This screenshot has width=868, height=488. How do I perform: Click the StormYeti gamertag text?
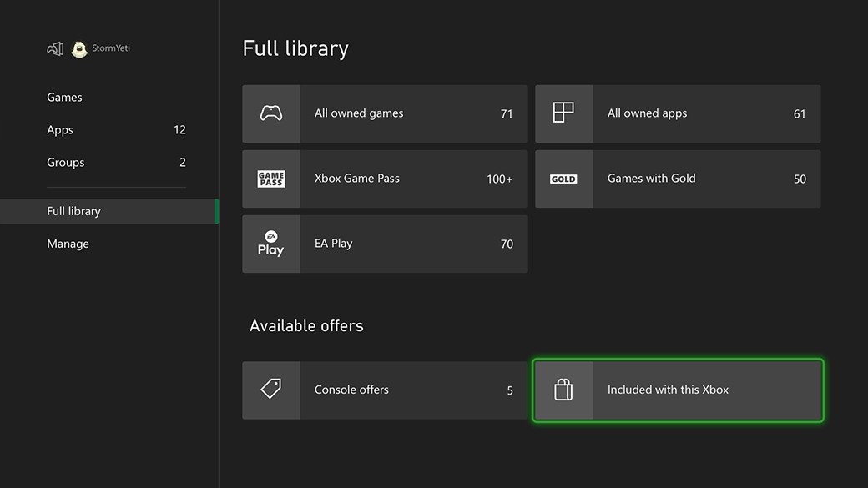pos(111,48)
